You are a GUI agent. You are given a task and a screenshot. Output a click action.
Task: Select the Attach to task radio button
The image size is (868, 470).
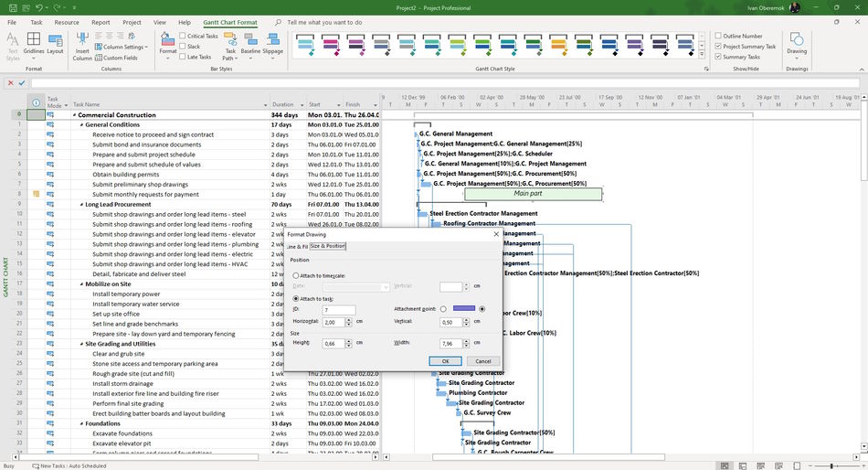[296, 299]
